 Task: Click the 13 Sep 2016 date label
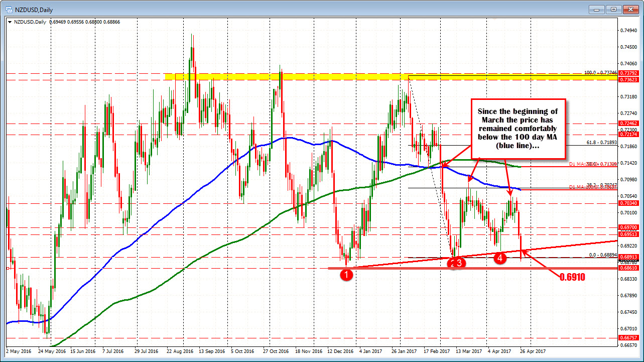click(212, 352)
